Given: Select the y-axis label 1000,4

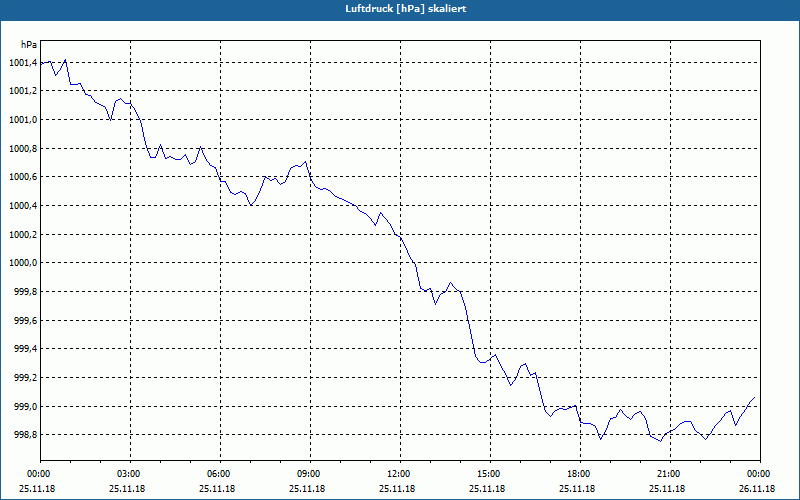Looking at the screenshot, I should pos(23,206).
